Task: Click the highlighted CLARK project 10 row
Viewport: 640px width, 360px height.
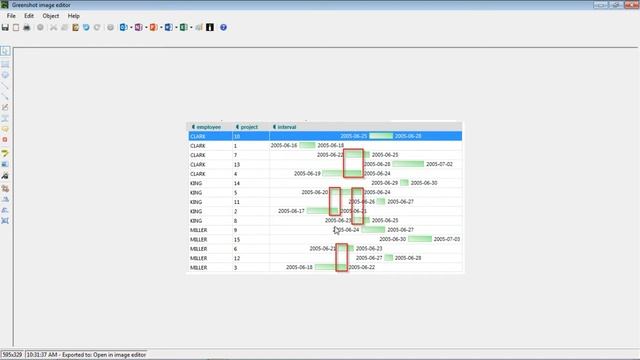Action: (x=325, y=136)
